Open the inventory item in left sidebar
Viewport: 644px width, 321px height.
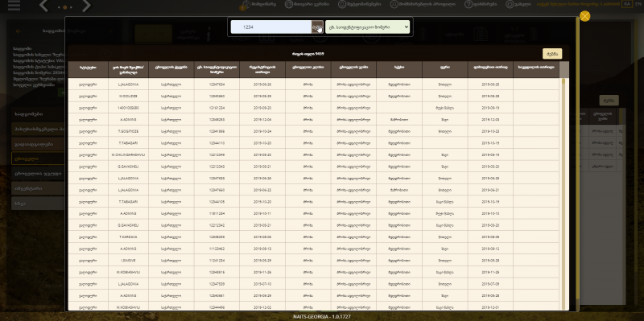[x=38, y=188]
